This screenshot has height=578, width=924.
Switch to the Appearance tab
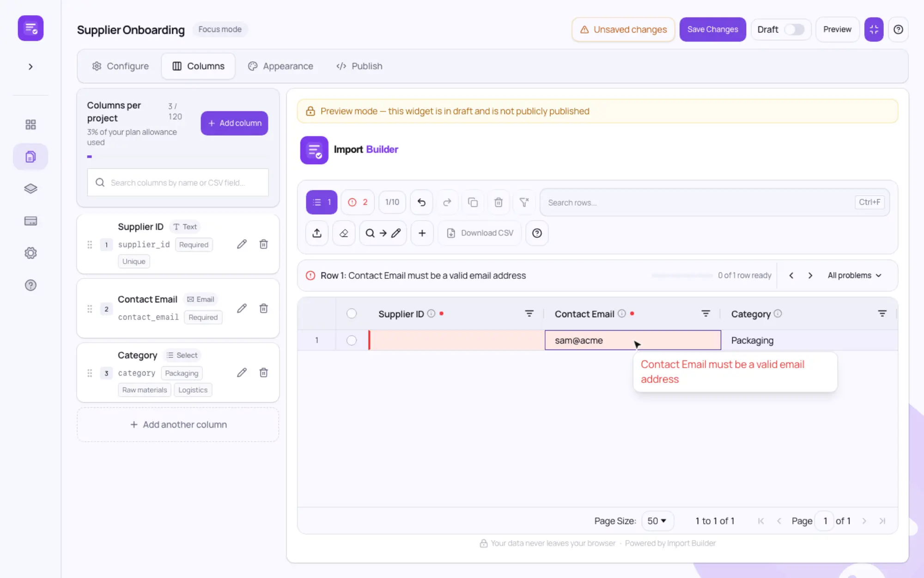tap(280, 66)
